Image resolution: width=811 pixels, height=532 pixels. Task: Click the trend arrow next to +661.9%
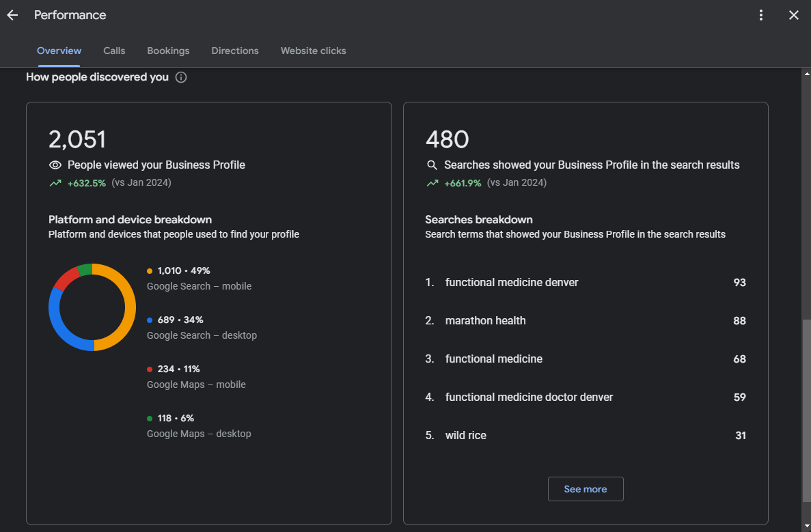pos(432,183)
